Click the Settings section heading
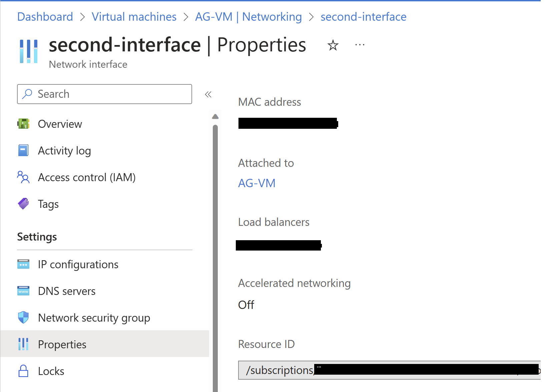Image resolution: width=554 pixels, height=392 pixels. pyautogui.click(x=37, y=237)
